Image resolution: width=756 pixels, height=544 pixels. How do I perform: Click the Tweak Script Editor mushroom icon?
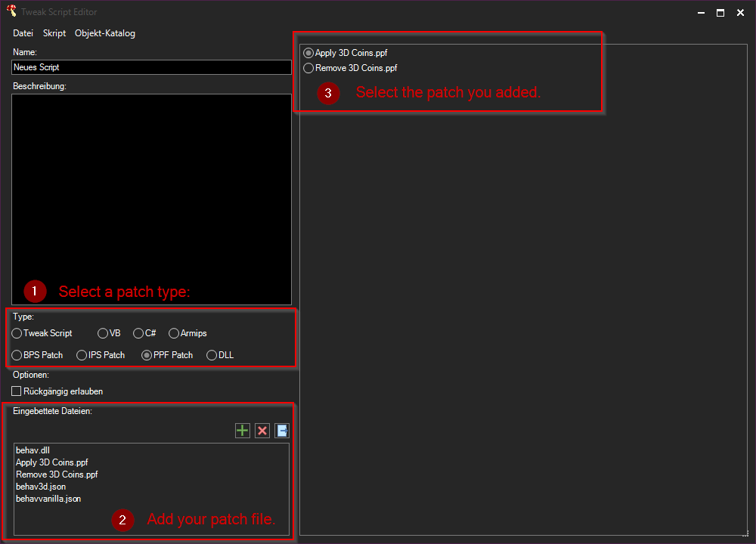(x=11, y=12)
